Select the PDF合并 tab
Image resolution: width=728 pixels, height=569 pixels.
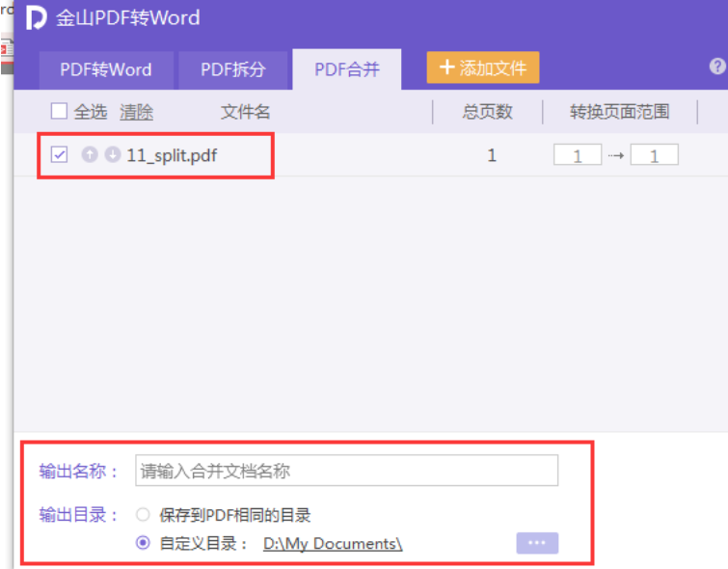(347, 69)
